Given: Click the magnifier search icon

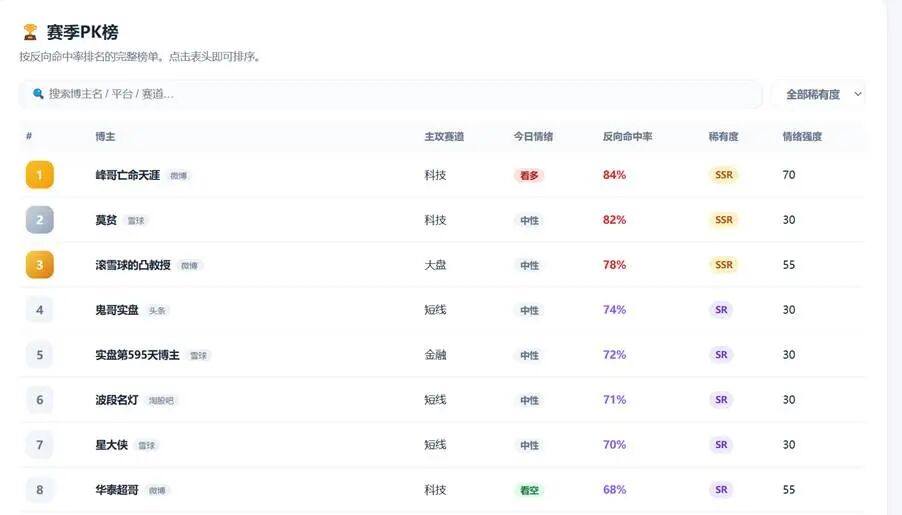Looking at the screenshot, I should tap(38, 94).
